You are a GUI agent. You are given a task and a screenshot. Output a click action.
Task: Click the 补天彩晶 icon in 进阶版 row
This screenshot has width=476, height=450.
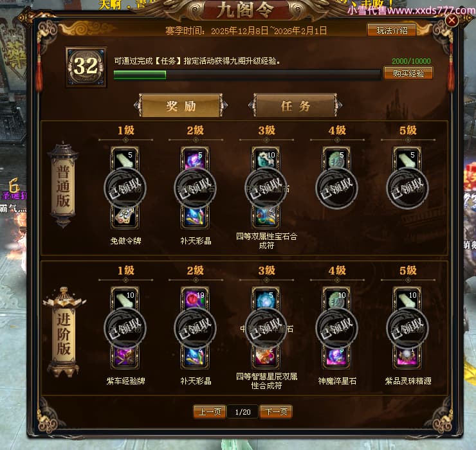point(195,357)
